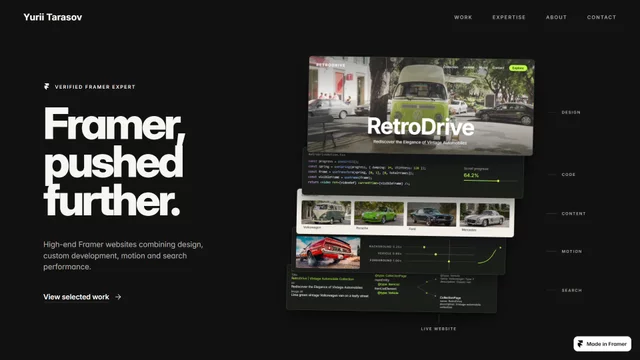
Task: Open the CONTACT navigation link
Action: coord(601,17)
